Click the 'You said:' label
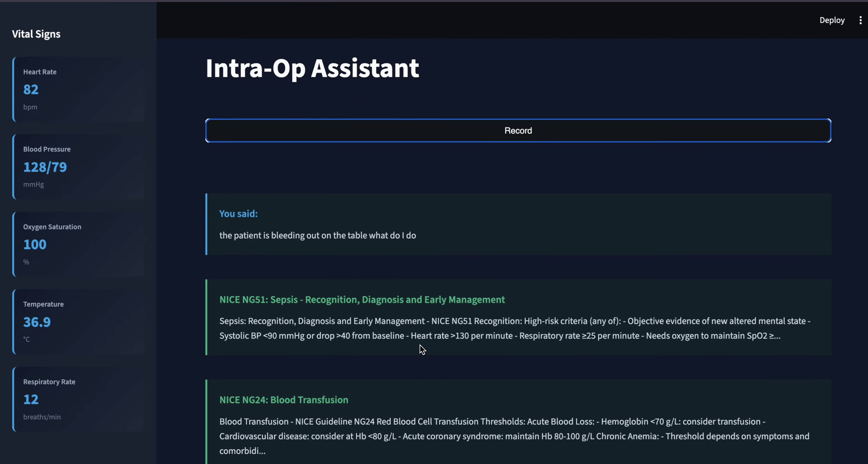Image resolution: width=868 pixels, height=464 pixels. point(238,214)
